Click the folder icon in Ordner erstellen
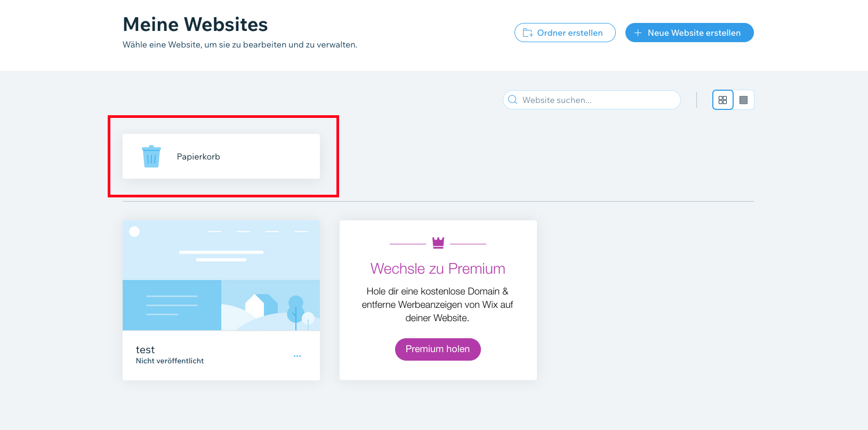Image resolution: width=868 pixels, height=430 pixels. pyautogui.click(x=528, y=33)
